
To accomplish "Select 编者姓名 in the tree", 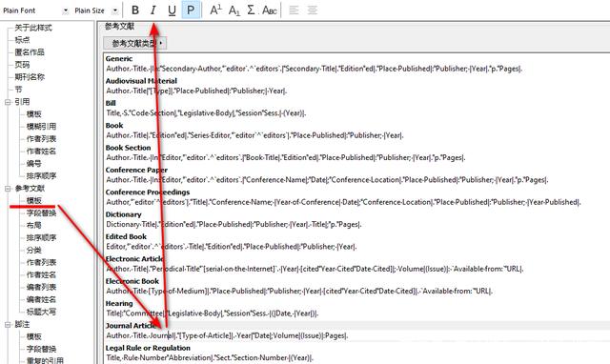I will coord(41,299).
